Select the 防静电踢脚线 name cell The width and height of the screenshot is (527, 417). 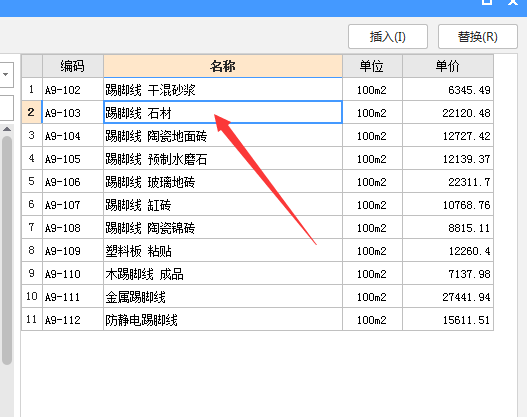pos(223,320)
